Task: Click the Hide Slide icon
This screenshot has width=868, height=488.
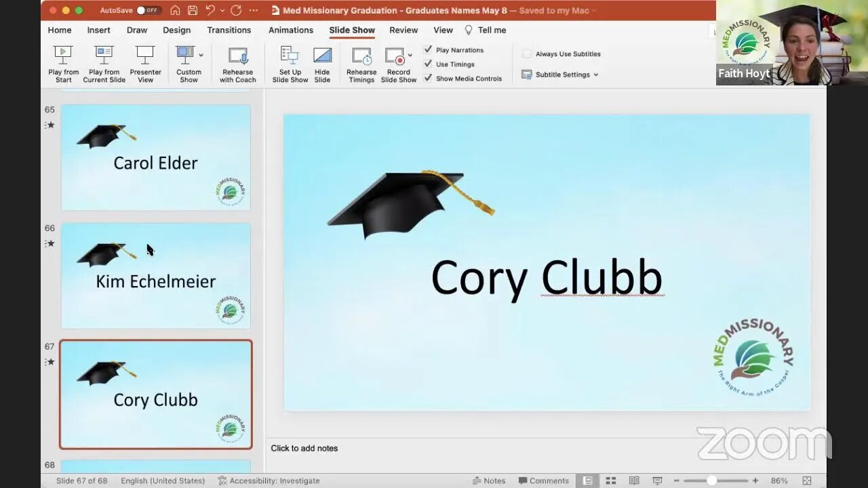Action: pos(322,55)
